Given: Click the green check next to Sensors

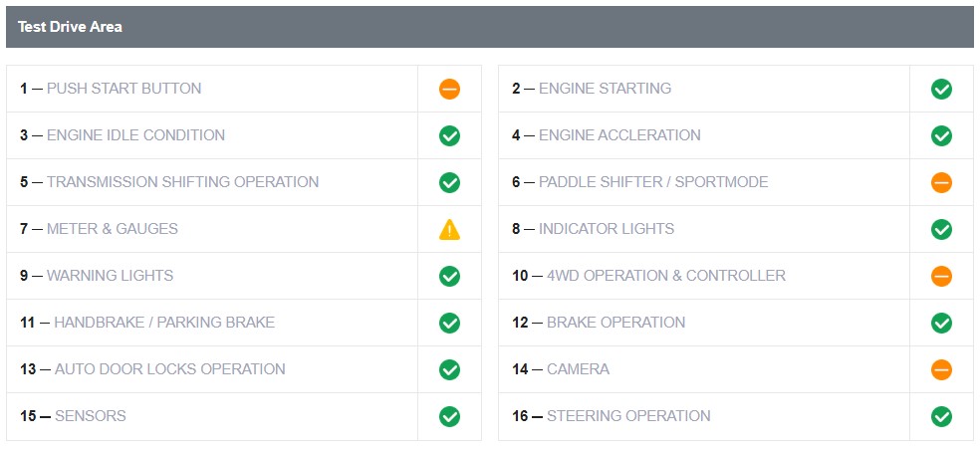Looking at the screenshot, I should pyautogui.click(x=449, y=416).
